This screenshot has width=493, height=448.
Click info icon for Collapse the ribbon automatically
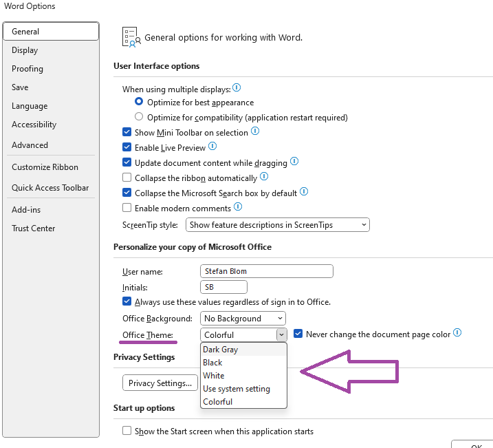(x=264, y=176)
